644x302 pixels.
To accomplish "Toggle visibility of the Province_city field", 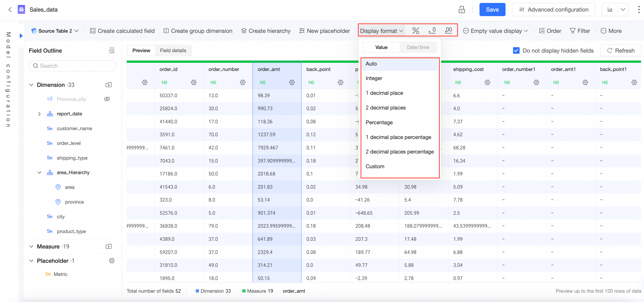I will coord(107,99).
